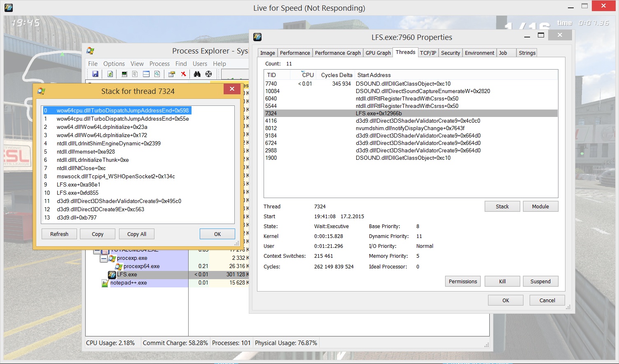Click the View DLLs/Handles toolbar icon
The height and width of the screenshot is (364, 619).
pos(157,74)
